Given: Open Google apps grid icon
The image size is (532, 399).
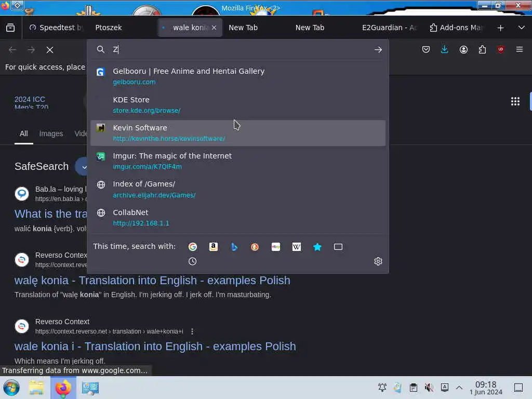Looking at the screenshot, I should (515, 101).
